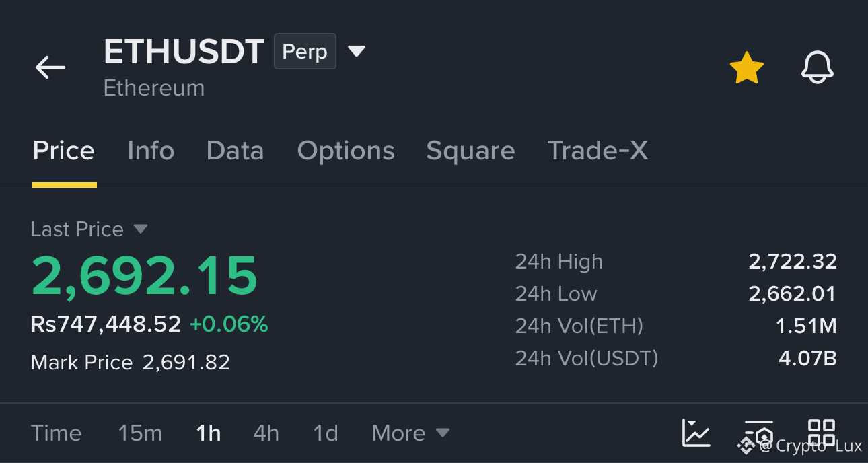Viewport: 868px width, 463px height.
Task: Switch to the Data tab
Action: click(x=236, y=151)
